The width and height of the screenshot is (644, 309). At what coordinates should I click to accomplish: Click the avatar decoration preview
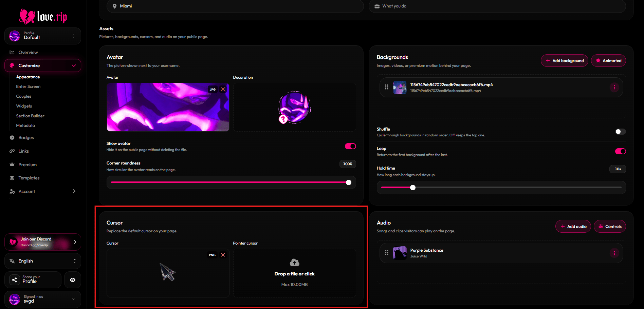click(x=294, y=107)
